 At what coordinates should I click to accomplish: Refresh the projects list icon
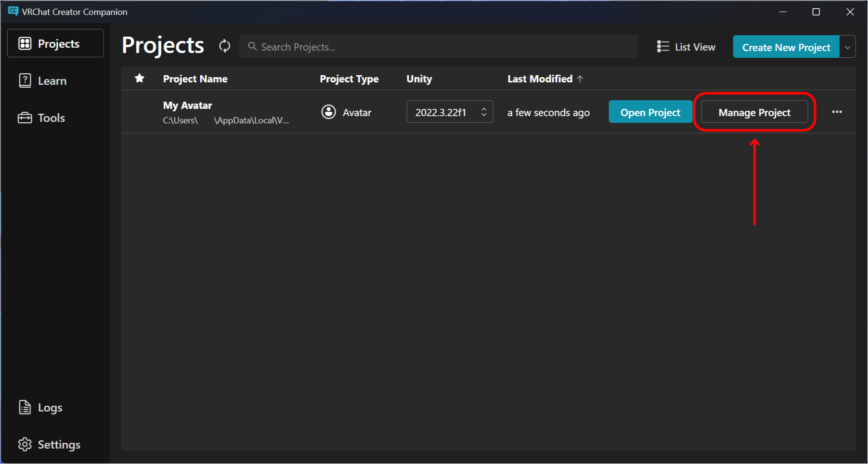[x=225, y=46]
